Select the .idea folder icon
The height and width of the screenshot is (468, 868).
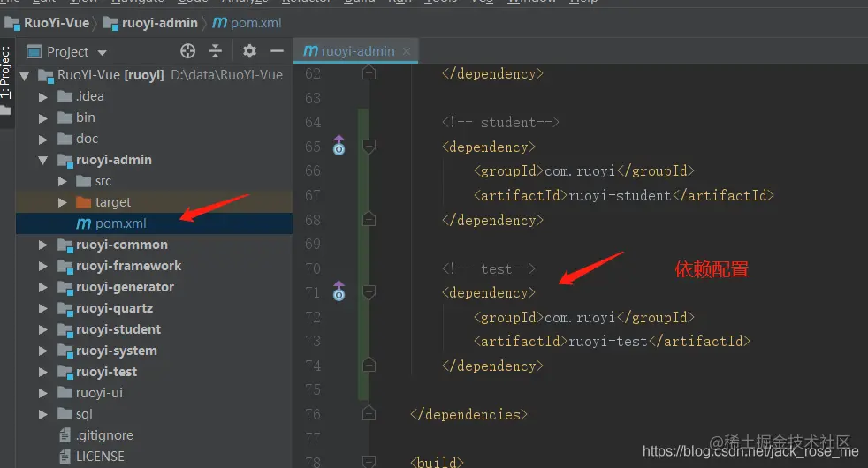point(65,97)
